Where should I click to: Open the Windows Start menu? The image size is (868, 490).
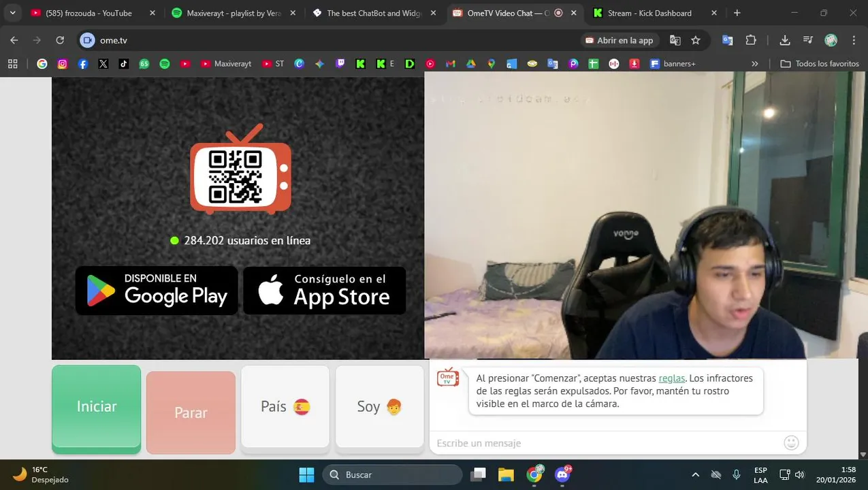coord(306,474)
